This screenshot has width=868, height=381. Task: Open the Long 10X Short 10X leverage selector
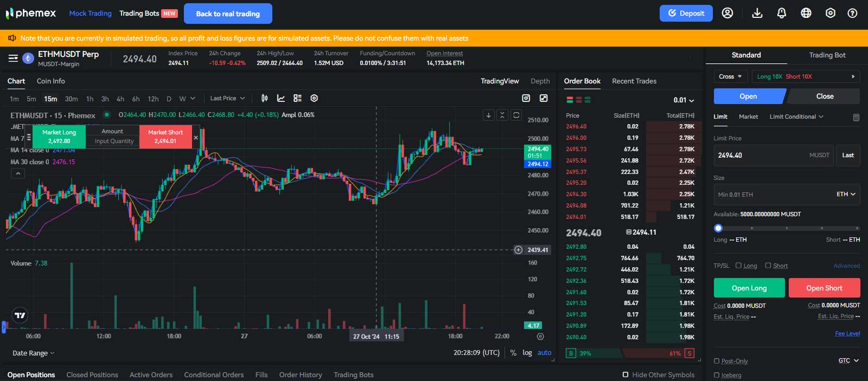click(x=806, y=76)
